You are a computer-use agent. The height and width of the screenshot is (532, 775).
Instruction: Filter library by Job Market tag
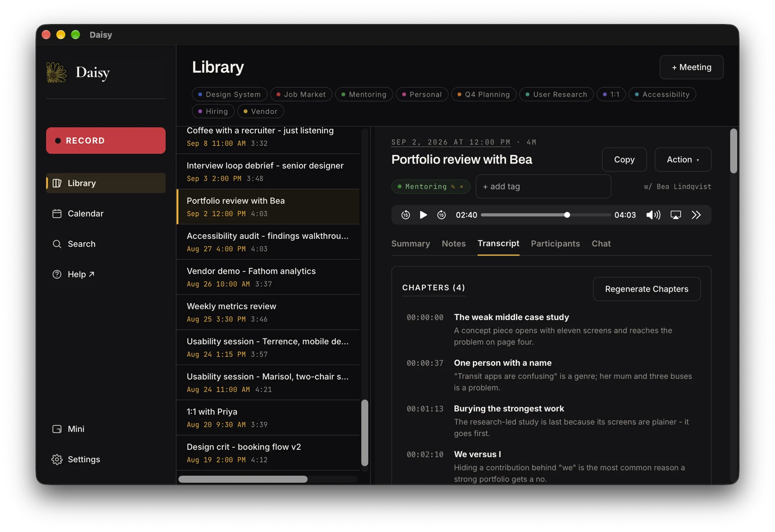(x=301, y=94)
